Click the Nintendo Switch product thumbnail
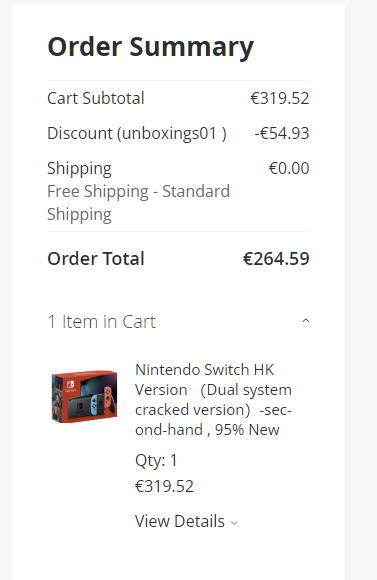The image size is (377, 580). [x=85, y=396]
